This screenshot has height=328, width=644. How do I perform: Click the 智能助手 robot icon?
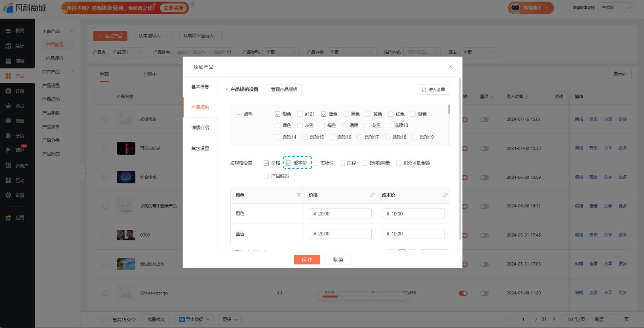pyautogui.click(x=515, y=8)
